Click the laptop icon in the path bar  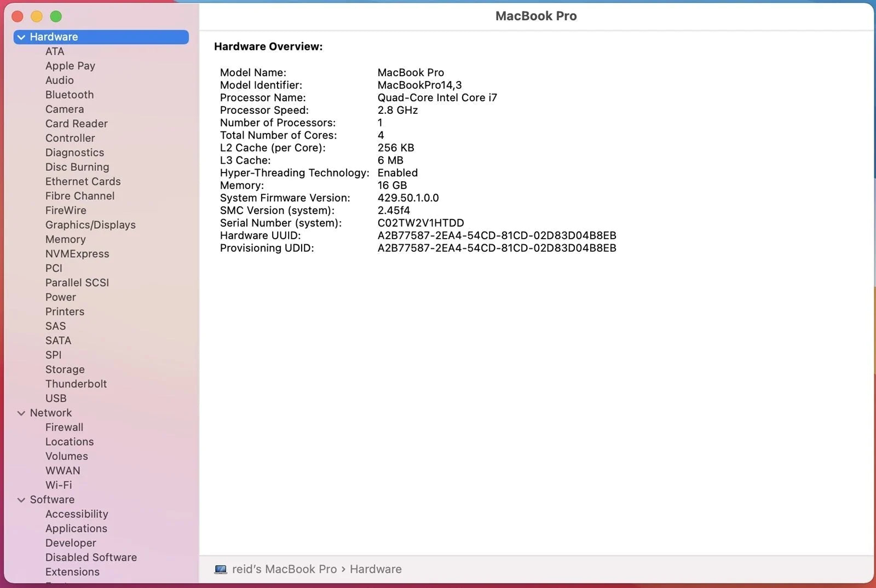pos(221,569)
